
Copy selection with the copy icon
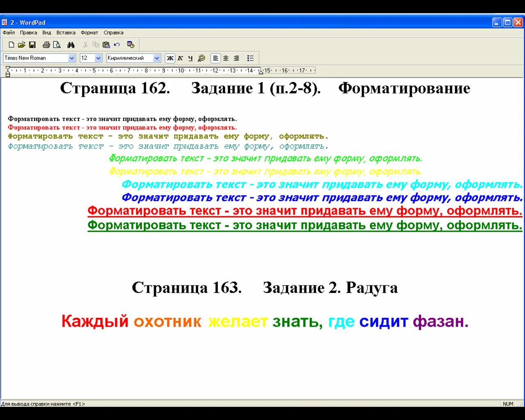coord(96,45)
